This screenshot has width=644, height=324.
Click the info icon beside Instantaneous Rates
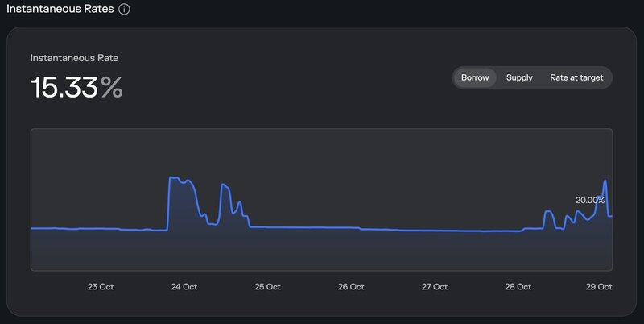124,10
